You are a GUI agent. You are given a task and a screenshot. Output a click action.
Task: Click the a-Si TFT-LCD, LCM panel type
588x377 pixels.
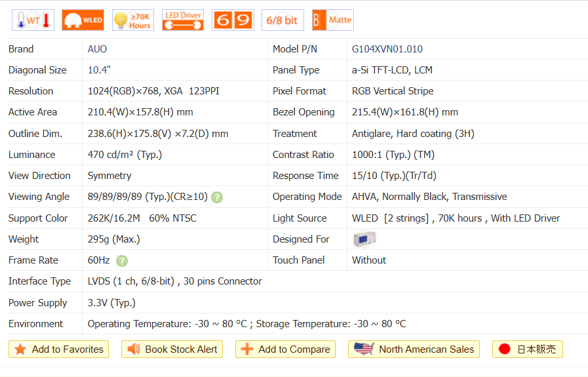pyautogui.click(x=392, y=70)
